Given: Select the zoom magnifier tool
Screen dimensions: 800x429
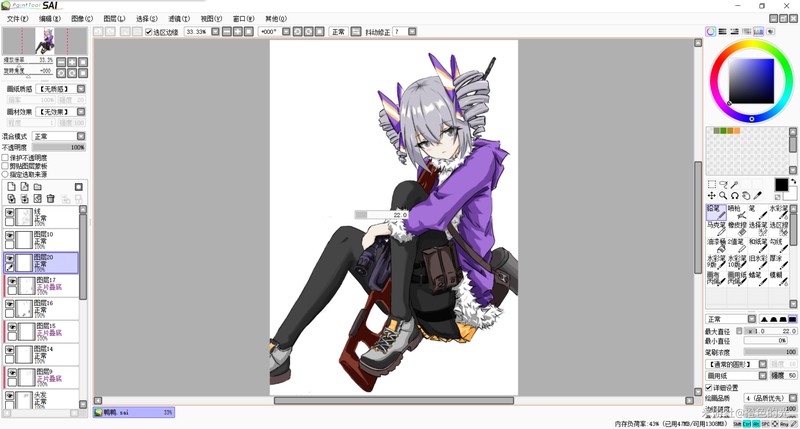Looking at the screenshot, I should [x=723, y=196].
